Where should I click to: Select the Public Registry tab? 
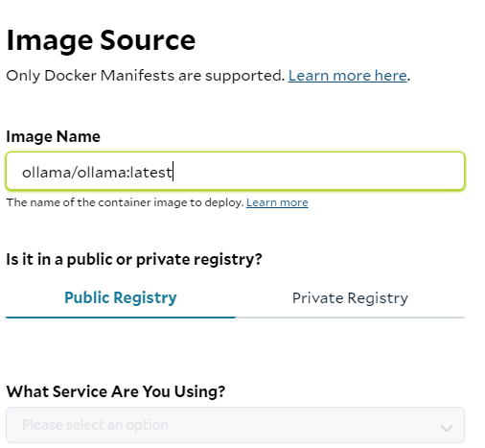pyautogui.click(x=121, y=297)
